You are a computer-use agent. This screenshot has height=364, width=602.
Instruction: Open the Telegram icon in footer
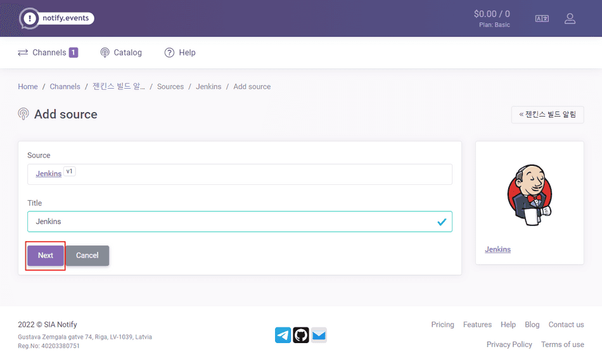[x=283, y=335]
